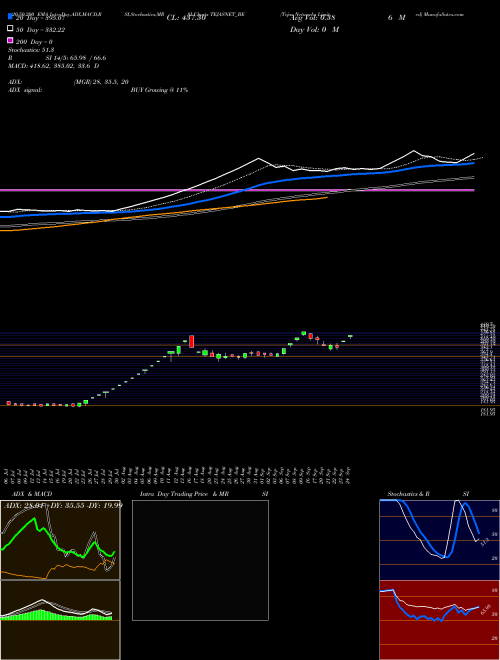Select the '200 Day = 0' legend text
The image size is (500, 660).
pyautogui.click(x=35, y=42)
